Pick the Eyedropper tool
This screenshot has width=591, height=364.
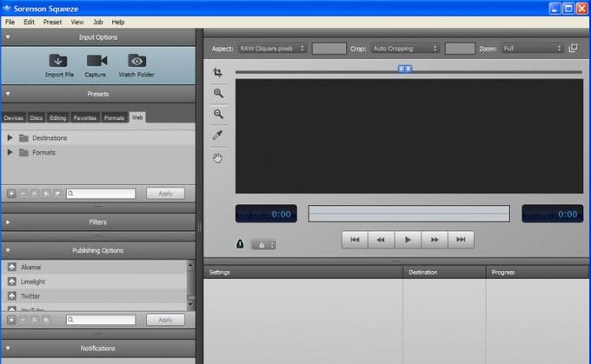pos(218,135)
